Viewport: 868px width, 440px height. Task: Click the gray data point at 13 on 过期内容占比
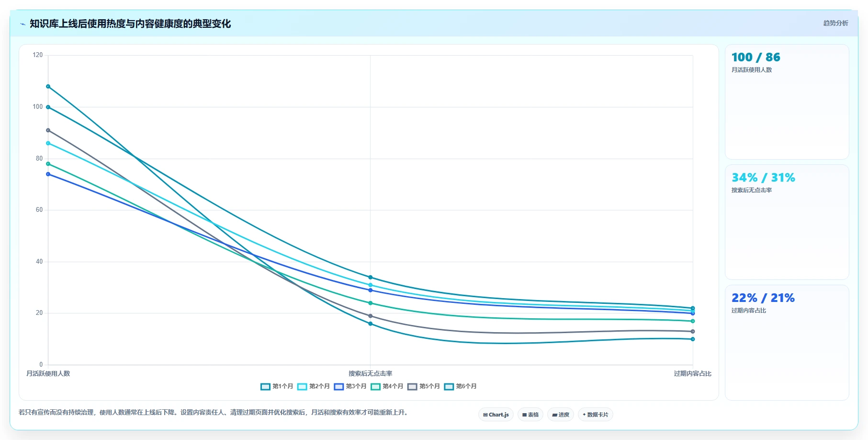693,332
